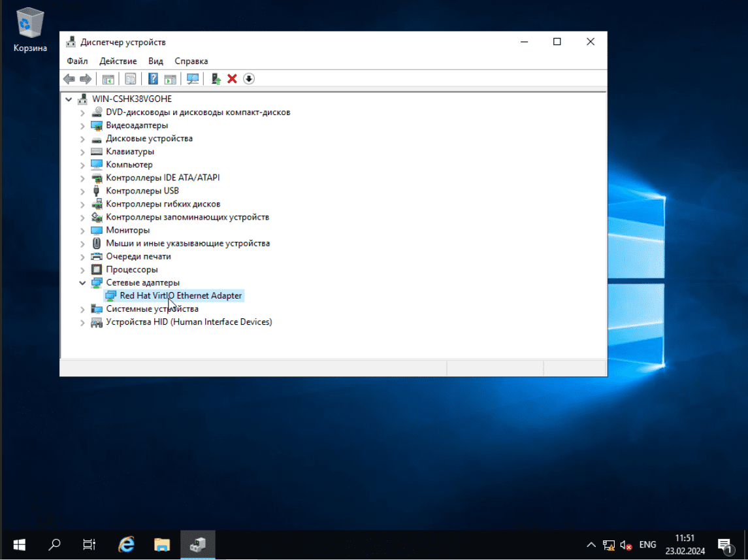This screenshot has height=560, width=748.
Task: Click the red X Uninstall device icon
Action: tap(233, 78)
